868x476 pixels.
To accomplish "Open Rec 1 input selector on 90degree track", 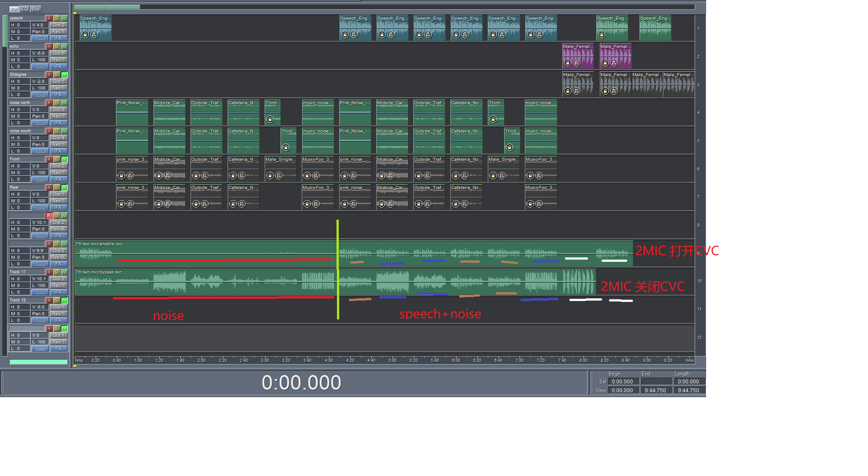I will point(58,88).
